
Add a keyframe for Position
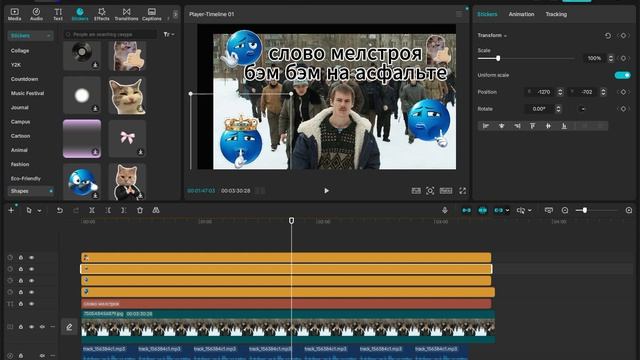click(623, 92)
